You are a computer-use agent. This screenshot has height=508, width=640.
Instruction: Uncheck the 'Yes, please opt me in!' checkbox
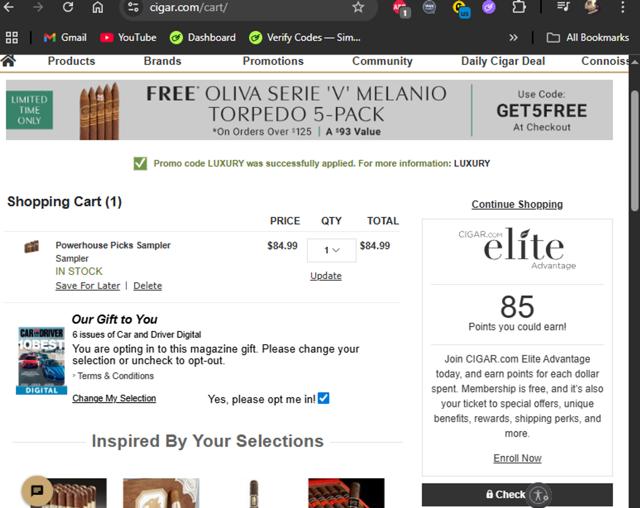click(x=324, y=398)
